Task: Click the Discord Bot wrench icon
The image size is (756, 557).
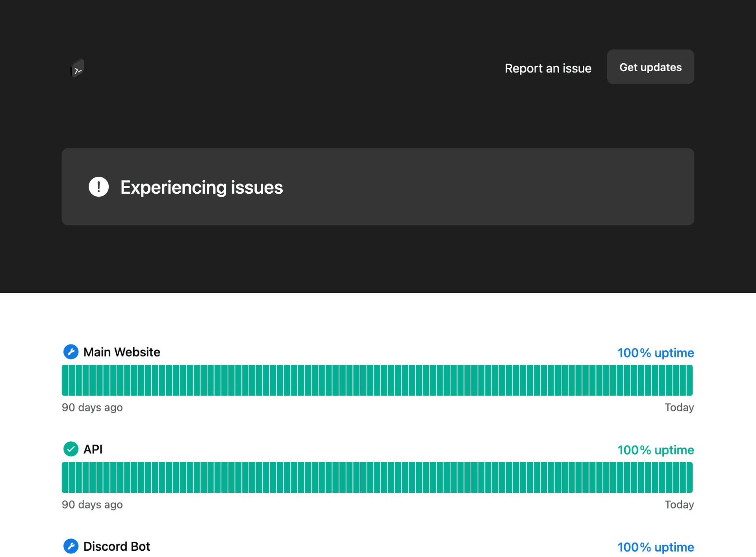Action: coord(71,546)
